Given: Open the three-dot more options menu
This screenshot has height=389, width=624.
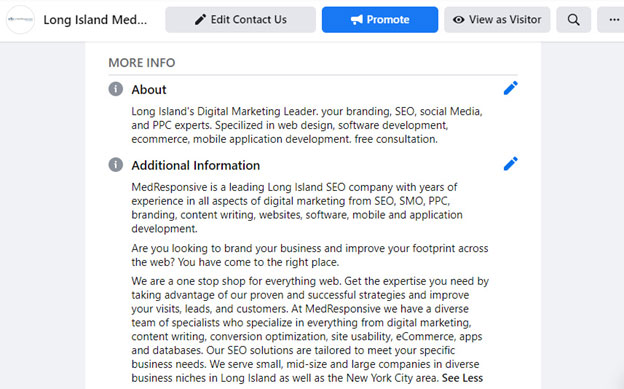Looking at the screenshot, I should tap(613, 20).
